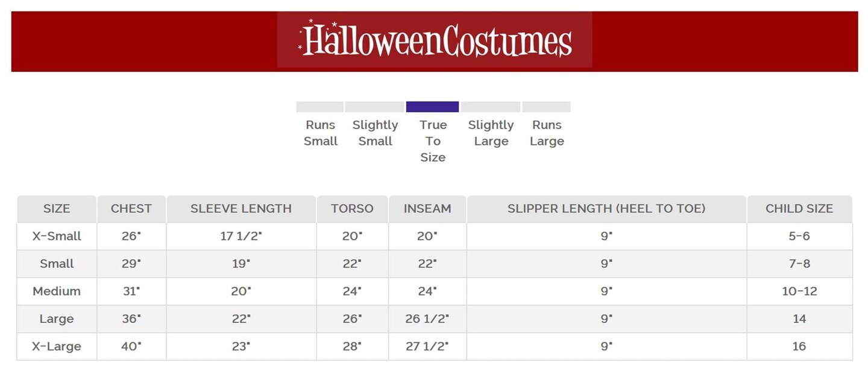Screen dimensions: 868x377
Task: Select the Slightly Large fit bar
Action: click(491, 107)
